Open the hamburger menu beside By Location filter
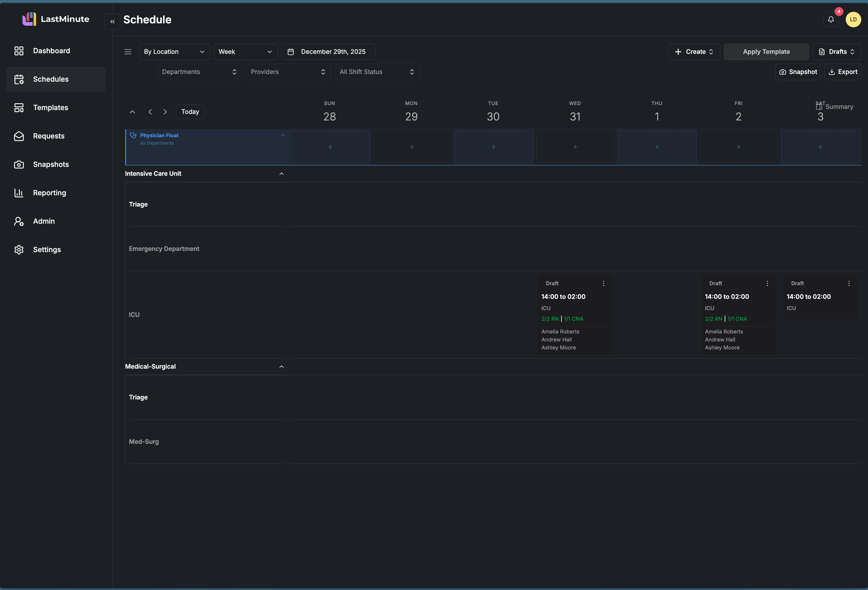Screen dimensions: 868x590 click(128, 51)
